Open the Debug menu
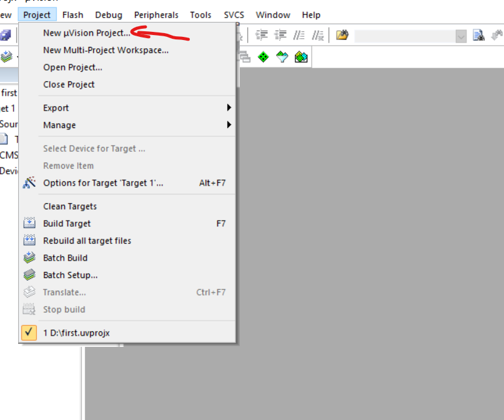This screenshot has height=420, width=504. tap(109, 15)
